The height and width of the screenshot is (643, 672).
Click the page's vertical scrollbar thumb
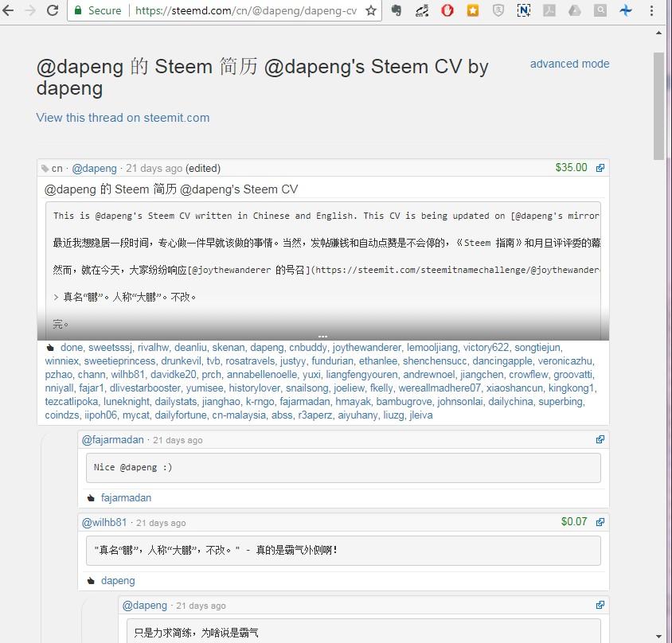click(658, 107)
